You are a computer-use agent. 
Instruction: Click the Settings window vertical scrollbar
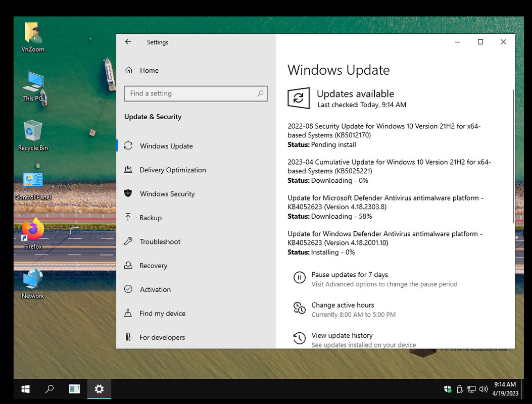513,156
